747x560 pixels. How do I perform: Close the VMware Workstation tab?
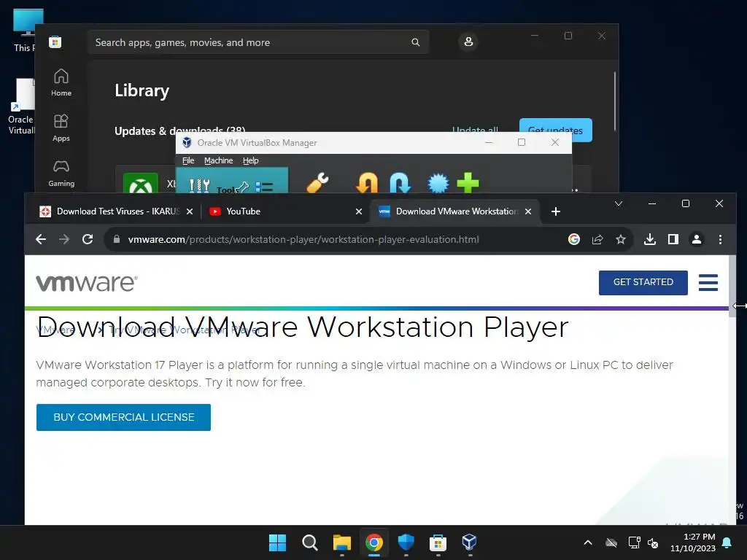[528, 211]
